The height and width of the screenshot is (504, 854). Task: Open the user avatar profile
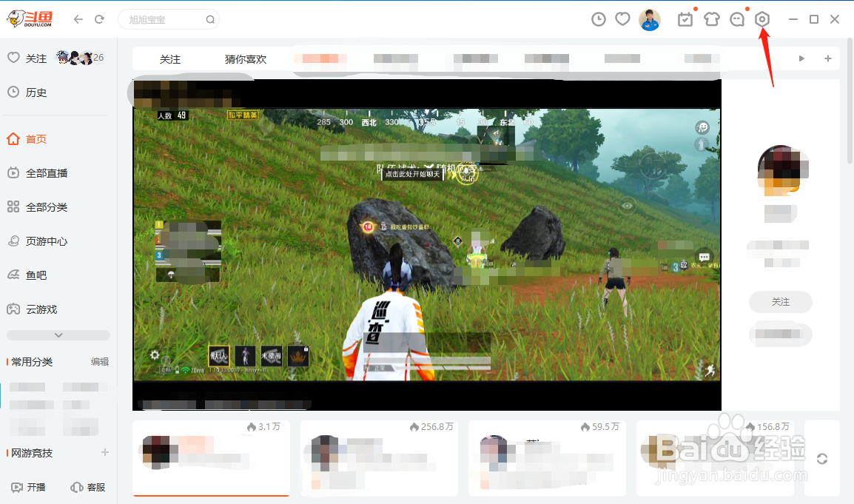[650, 20]
